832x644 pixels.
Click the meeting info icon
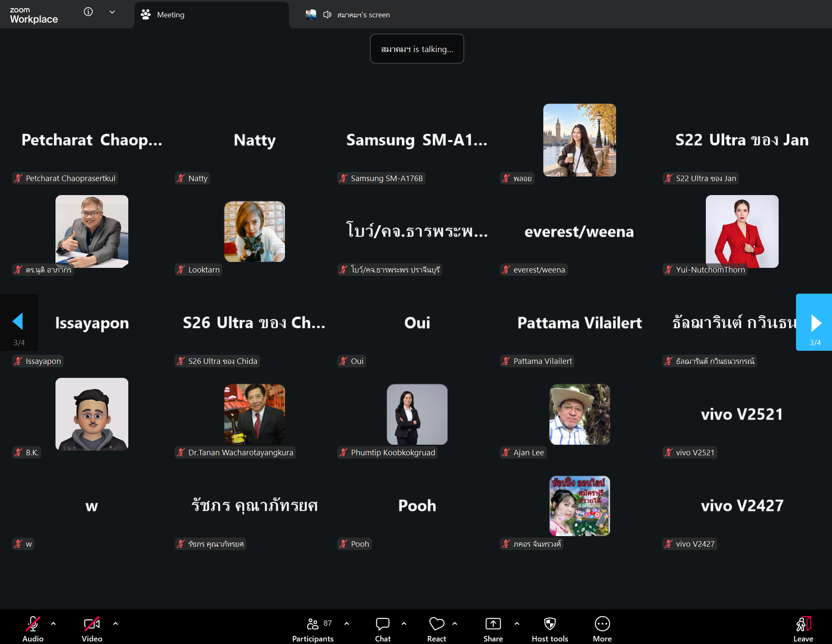point(88,12)
